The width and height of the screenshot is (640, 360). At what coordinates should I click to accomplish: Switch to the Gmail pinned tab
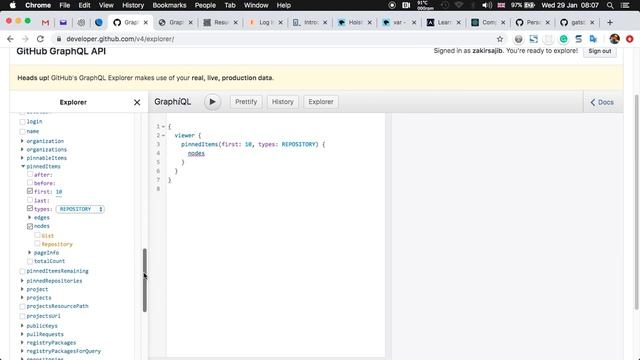[x=45, y=22]
